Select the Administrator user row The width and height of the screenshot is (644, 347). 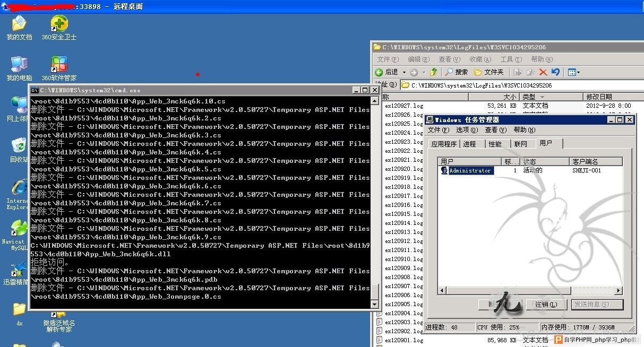coord(530,170)
